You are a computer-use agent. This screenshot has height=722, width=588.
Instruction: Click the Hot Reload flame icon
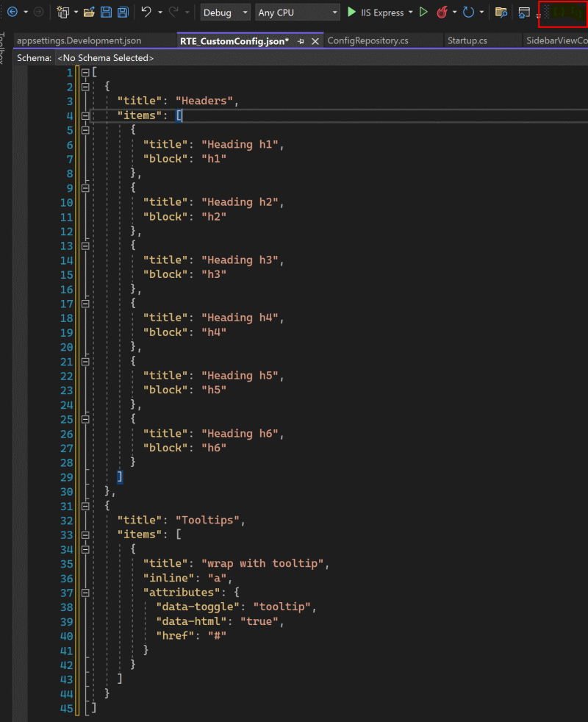point(442,12)
